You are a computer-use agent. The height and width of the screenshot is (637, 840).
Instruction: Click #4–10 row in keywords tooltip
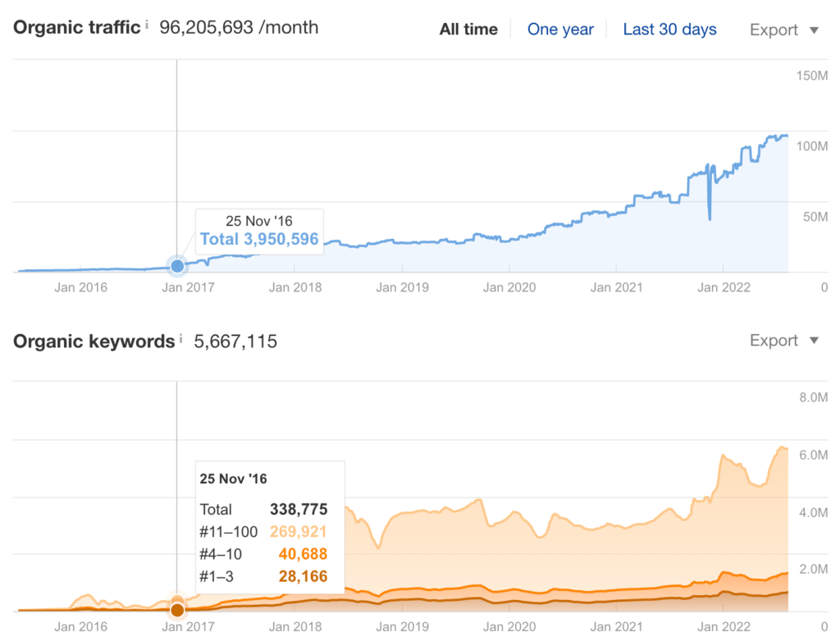263,554
